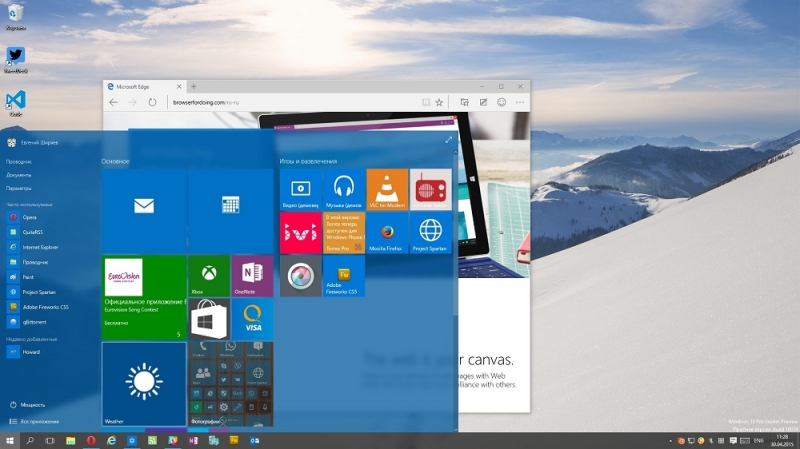Open the Calendar tile

click(231, 211)
